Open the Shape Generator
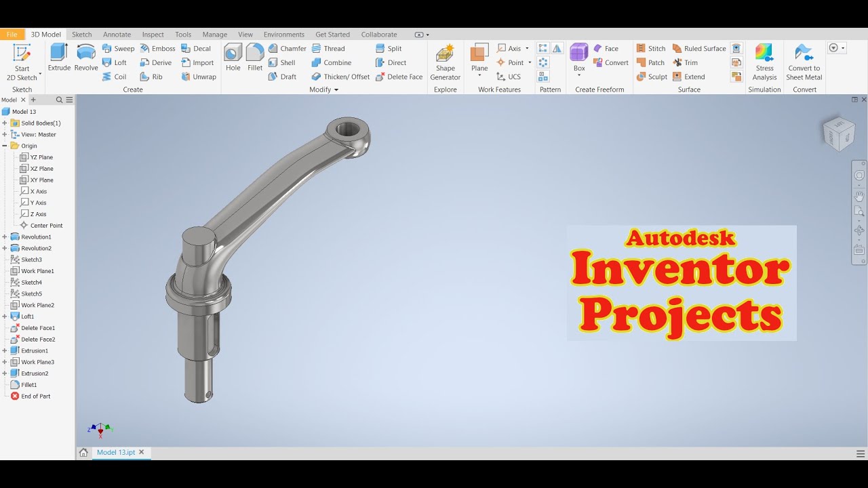The image size is (868, 488). (x=446, y=62)
